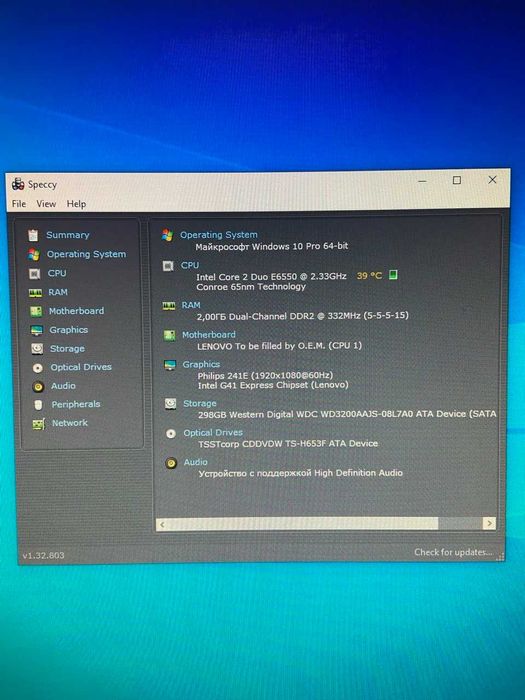
Task: Click the Western Digital WD3200AAJS storage text
Action: (347, 414)
